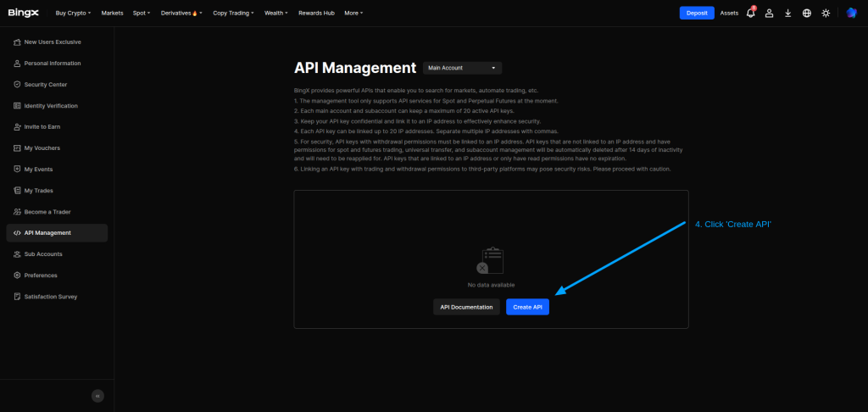Open the user profile icon
Screen dimensions: 868x412
point(770,14)
